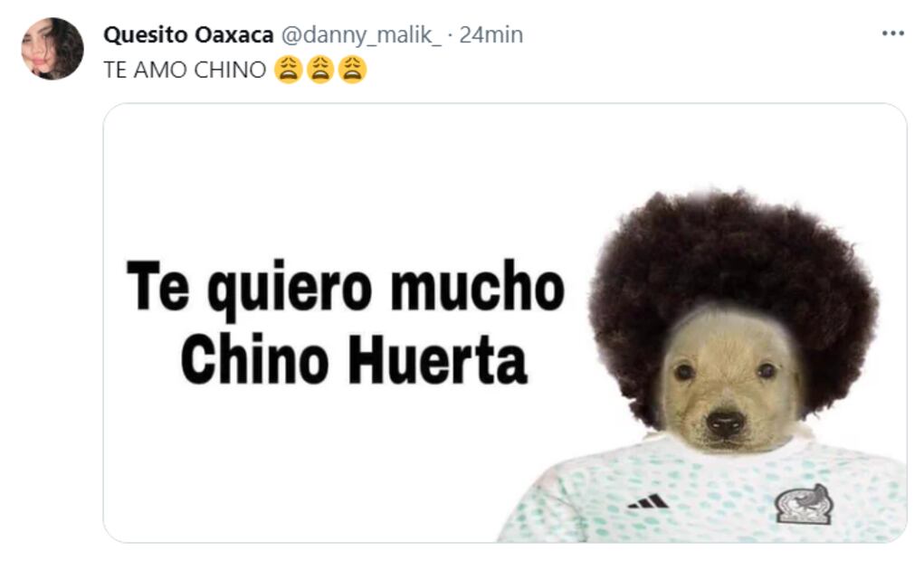Click the first weary face emoji
Screen dimensions: 924x561
288,70
